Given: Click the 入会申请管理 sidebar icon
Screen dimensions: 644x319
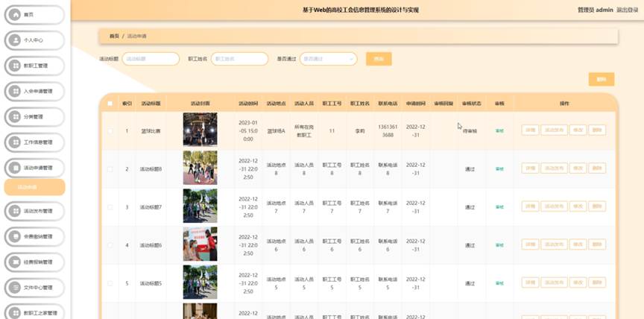Looking at the screenshot, I should 15,91.
